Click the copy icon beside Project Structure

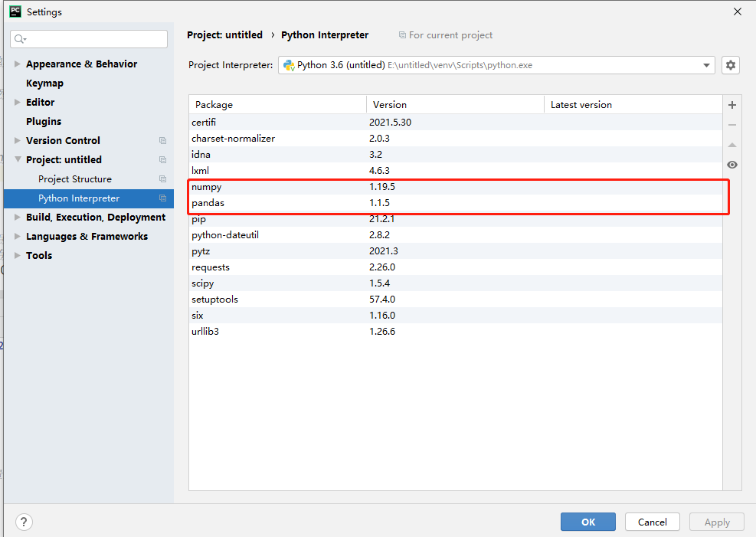[162, 179]
